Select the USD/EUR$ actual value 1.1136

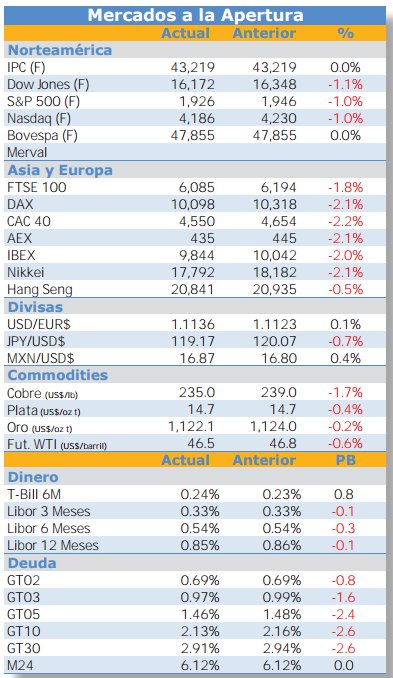193,324
